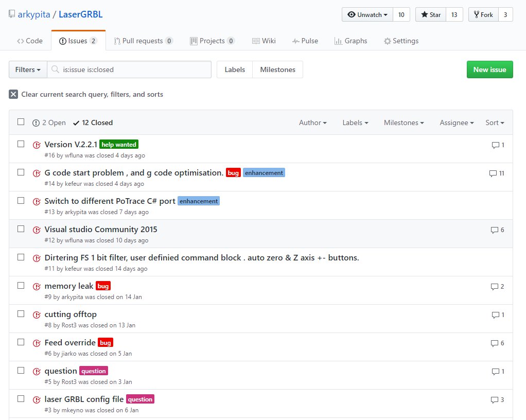Tick the checkbox for Version V.2.2.1 issue
This screenshot has width=526, height=420.
coord(21,144)
